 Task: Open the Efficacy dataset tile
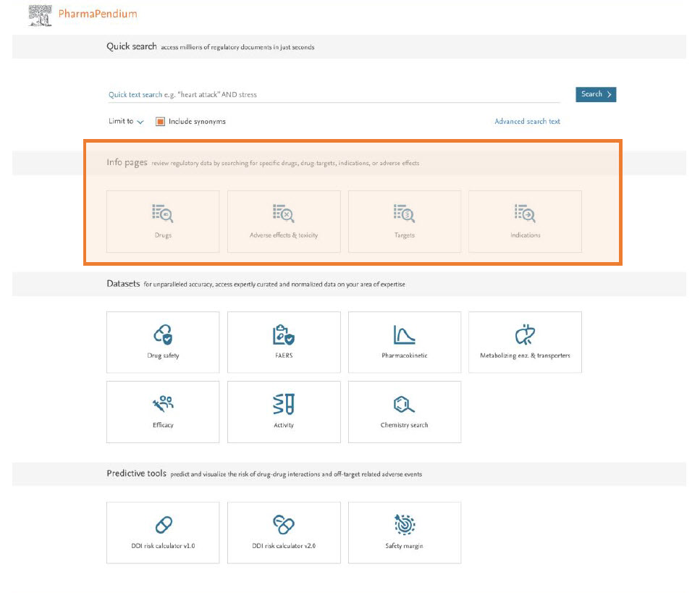pyautogui.click(x=163, y=411)
